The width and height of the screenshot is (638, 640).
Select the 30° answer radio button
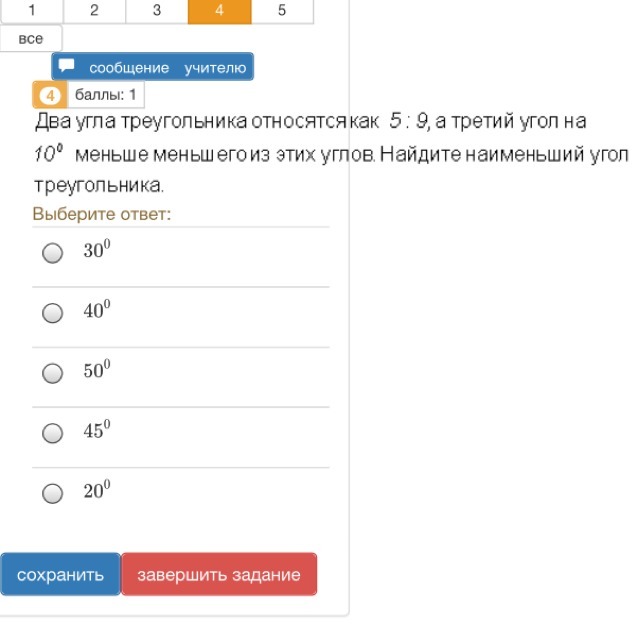[x=52, y=253]
